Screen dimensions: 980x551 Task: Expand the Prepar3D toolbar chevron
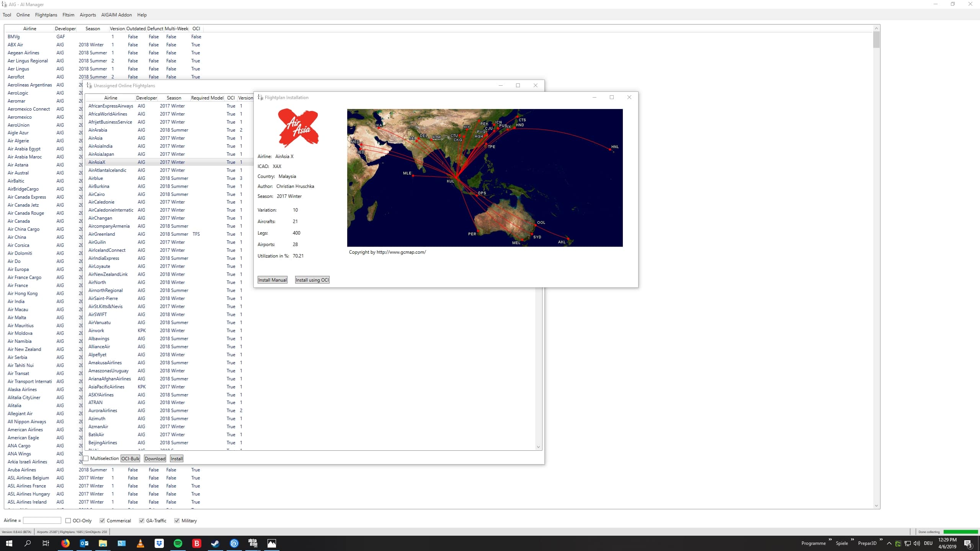881,540
